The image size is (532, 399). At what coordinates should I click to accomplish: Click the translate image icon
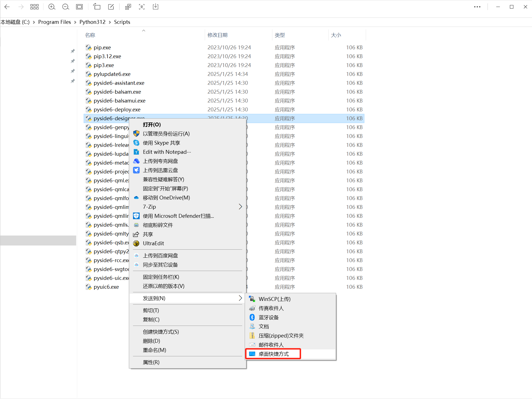[128, 7]
